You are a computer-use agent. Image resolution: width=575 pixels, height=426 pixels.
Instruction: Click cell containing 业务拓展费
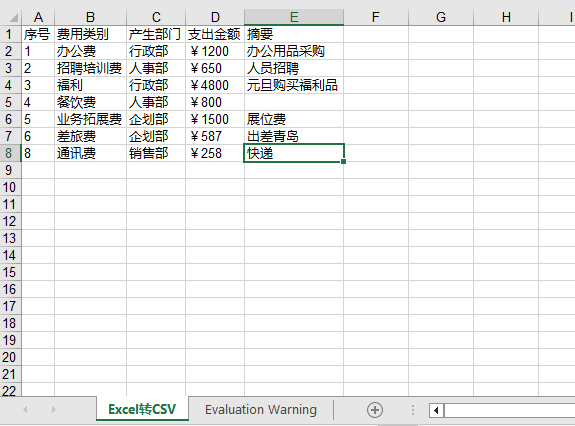[x=90, y=120]
